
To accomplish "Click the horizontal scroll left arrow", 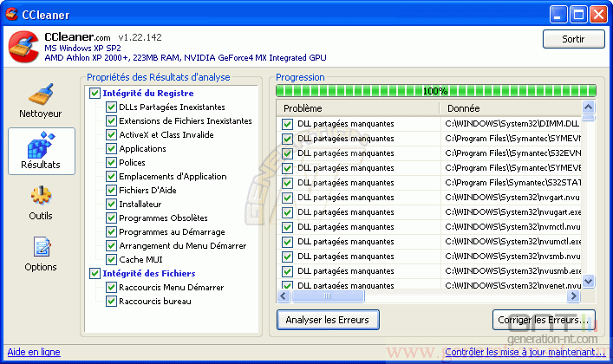I will tap(284, 296).
